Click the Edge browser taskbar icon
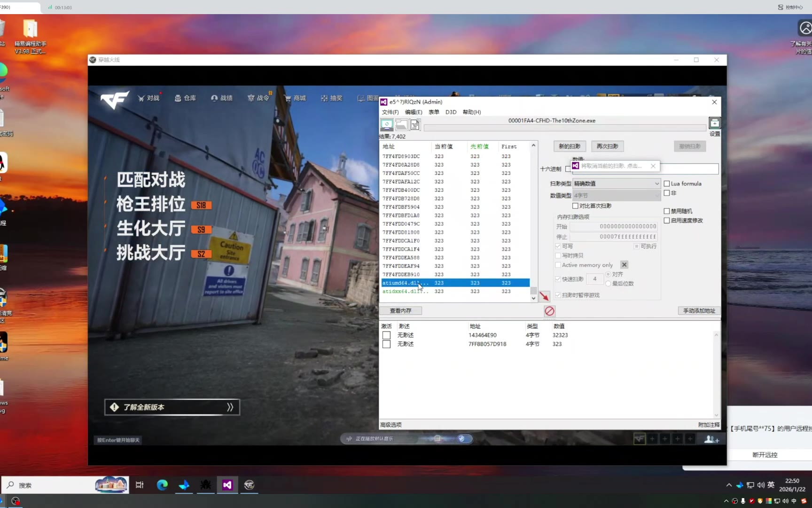The height and width of the screenshot is (508, 812). coord(162,485)
